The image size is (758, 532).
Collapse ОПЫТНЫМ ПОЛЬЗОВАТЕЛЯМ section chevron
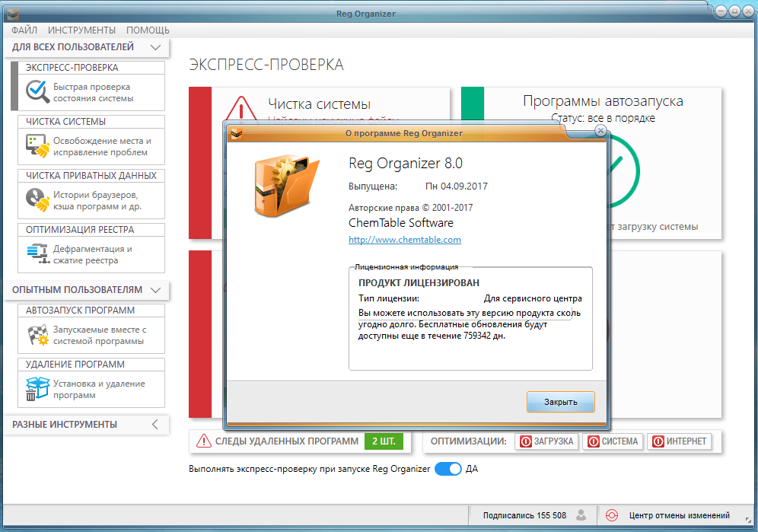[x=155, y=290]
